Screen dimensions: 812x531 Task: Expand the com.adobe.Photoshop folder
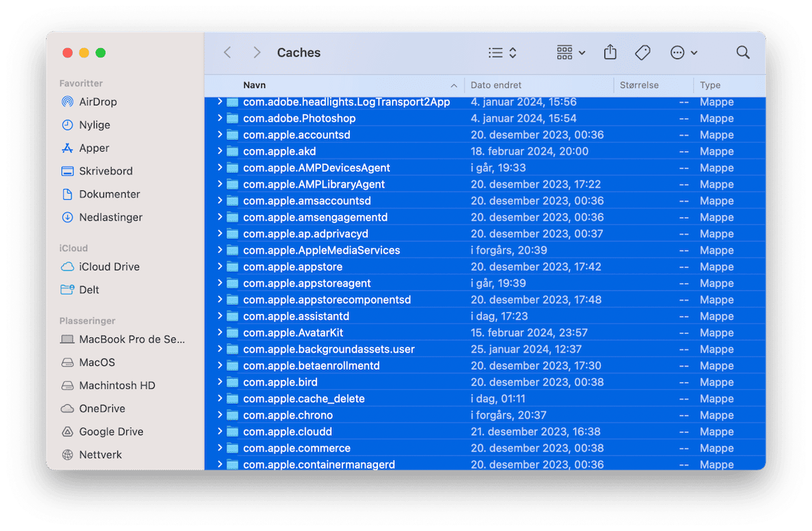pos(220,118)
